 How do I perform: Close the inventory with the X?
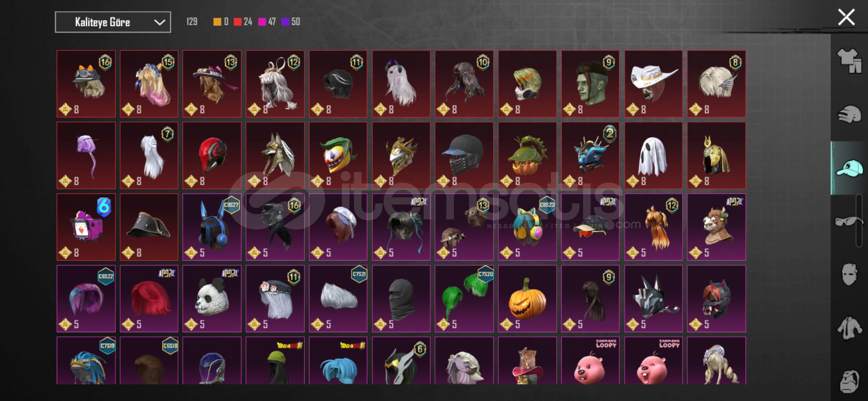(846, 17)
